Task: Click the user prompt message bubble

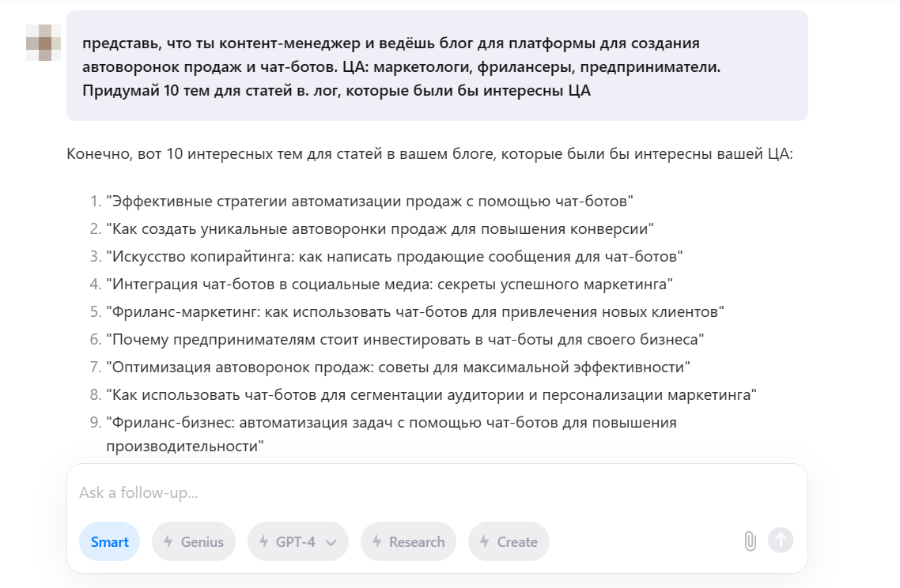Action: (437, 66)
